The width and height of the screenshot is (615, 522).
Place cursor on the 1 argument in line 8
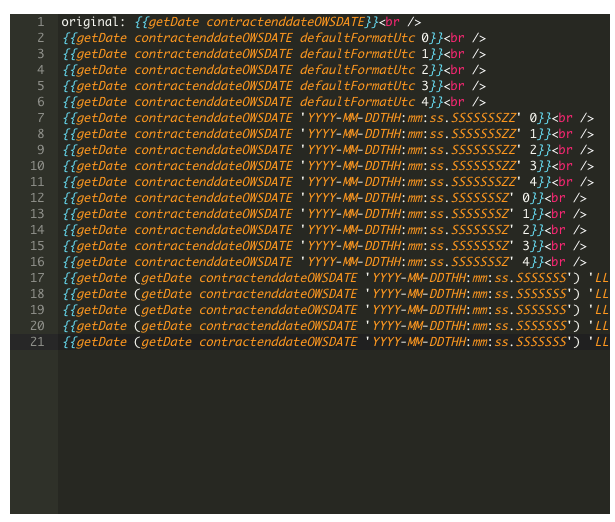533,134
